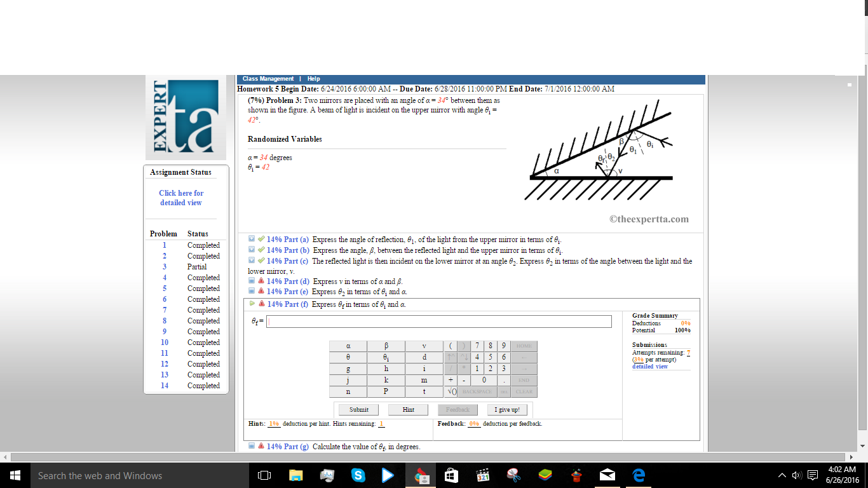868x488 pixels.
Task: Select the β symbol on the equation keypad
Action: (386, 346)
